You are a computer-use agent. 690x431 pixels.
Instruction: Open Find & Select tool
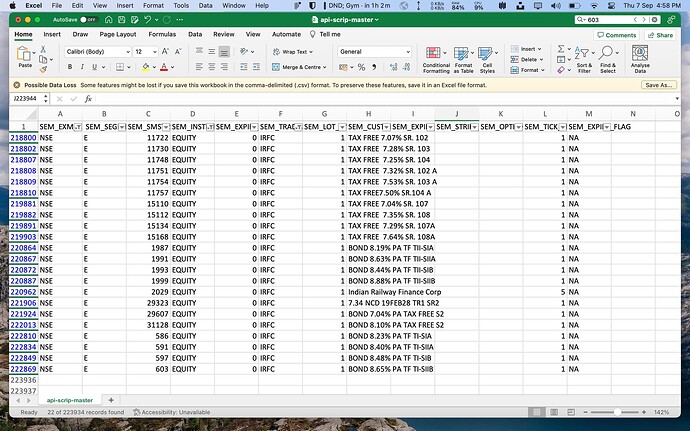click(609, 58)
